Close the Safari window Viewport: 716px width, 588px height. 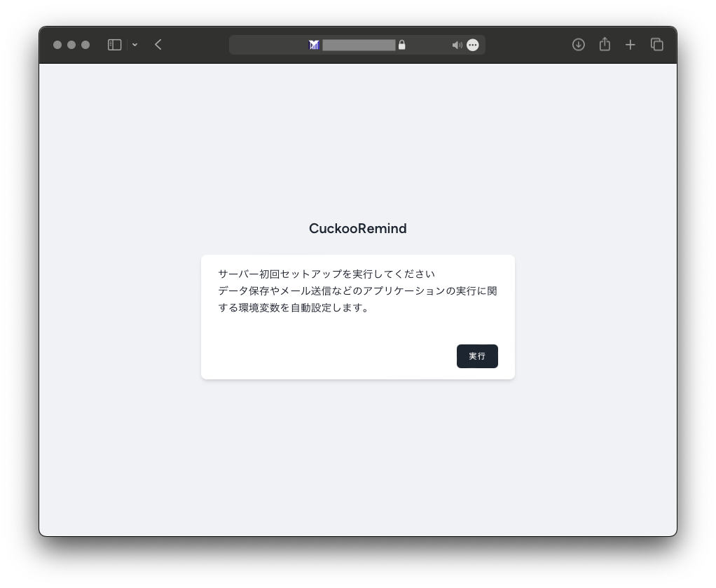pos(57,45)
